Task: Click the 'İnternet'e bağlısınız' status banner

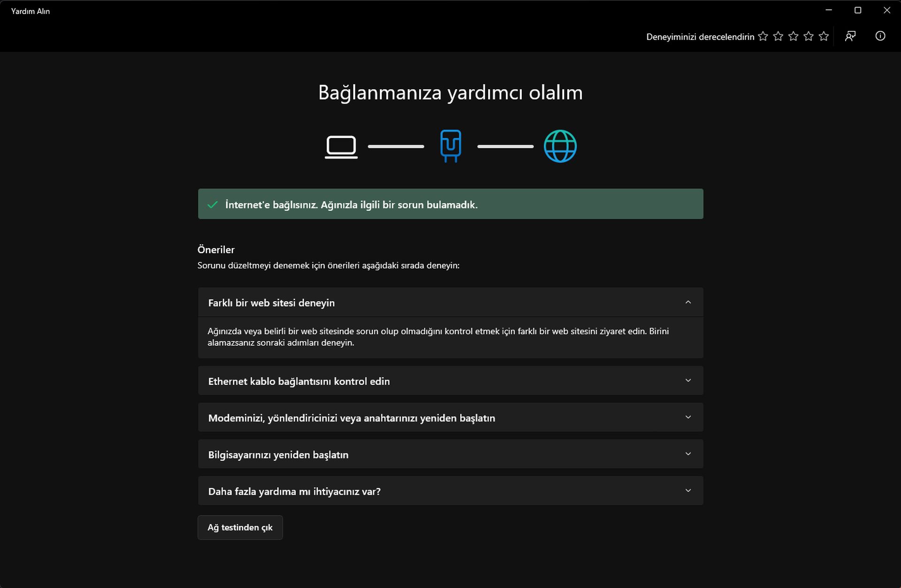Action: (450, 204)
